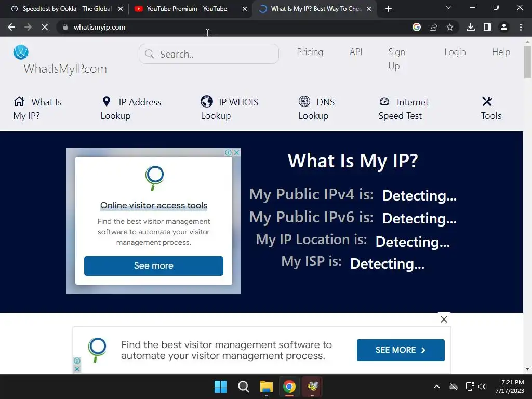Click the page vertical scrollbar thumb
Image resolution: width=532 pixels, height=399 pixels.
coord(528,62)
